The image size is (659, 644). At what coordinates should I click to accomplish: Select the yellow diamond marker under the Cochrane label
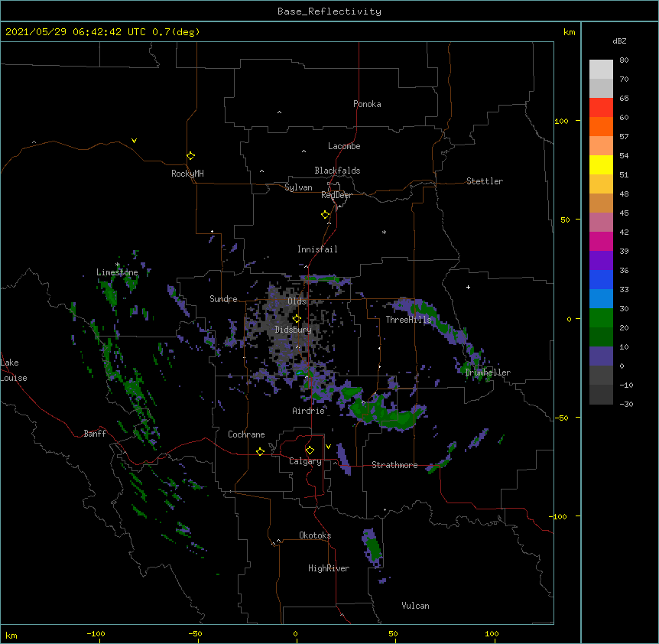[260, 451]
